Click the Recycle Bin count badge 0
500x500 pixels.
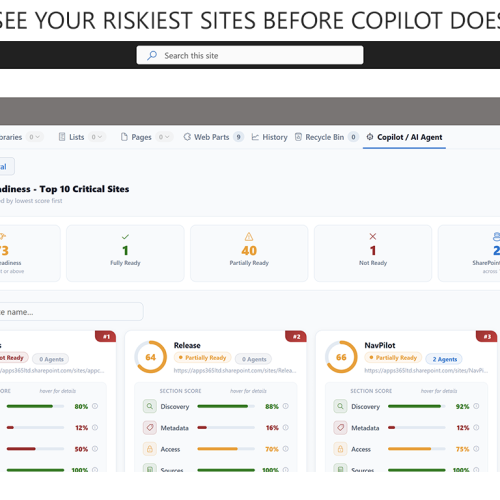coord(353,137)
